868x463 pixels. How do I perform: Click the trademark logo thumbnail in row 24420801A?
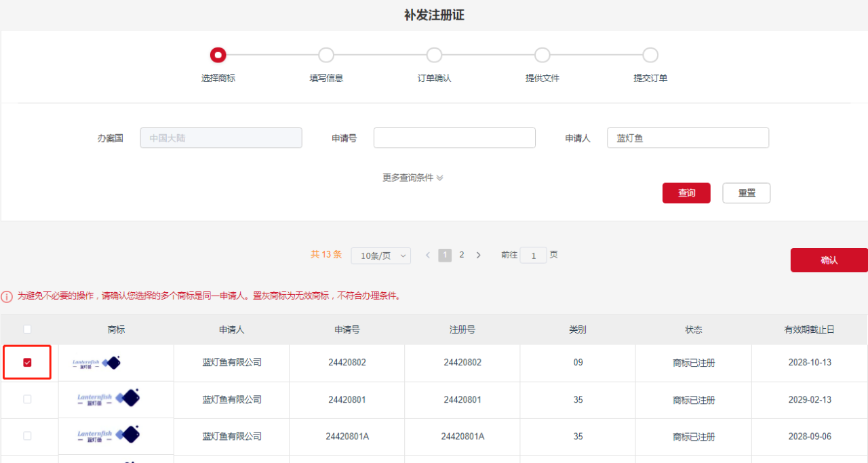108,435
